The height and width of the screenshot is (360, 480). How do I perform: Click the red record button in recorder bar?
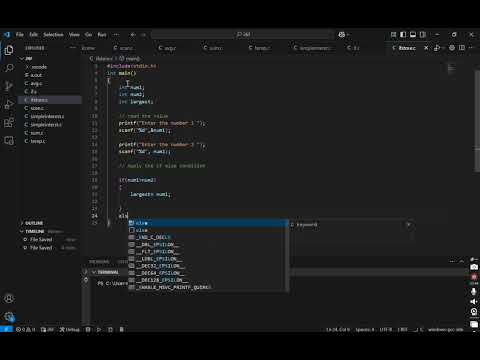[x=474, y=277]
